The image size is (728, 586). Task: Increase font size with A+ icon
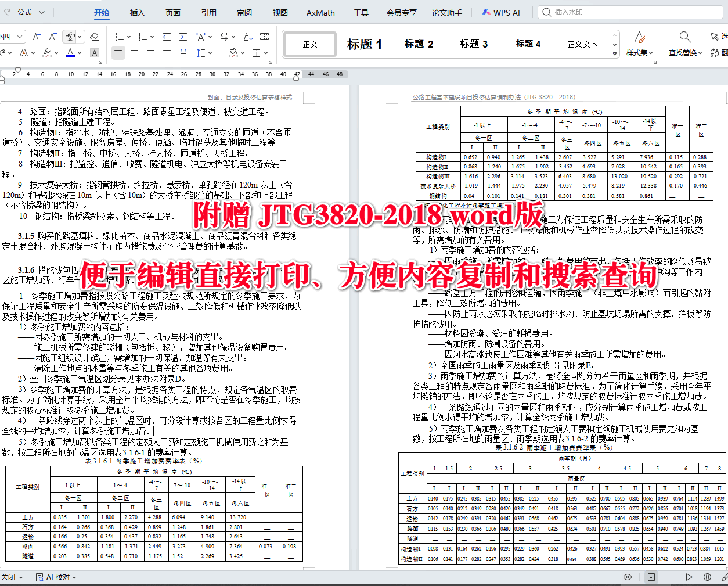(37, 37)
